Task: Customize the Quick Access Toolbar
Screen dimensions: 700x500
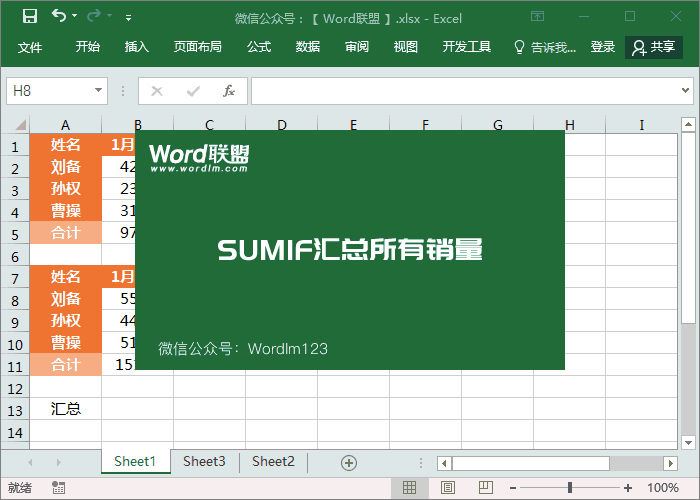Action: 129,18
